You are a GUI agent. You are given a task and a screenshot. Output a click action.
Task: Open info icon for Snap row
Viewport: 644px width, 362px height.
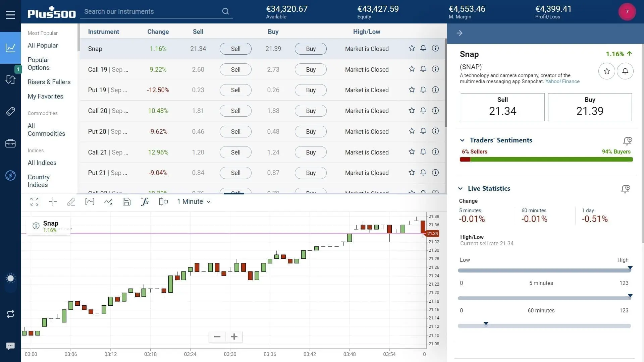coord(435,48)
